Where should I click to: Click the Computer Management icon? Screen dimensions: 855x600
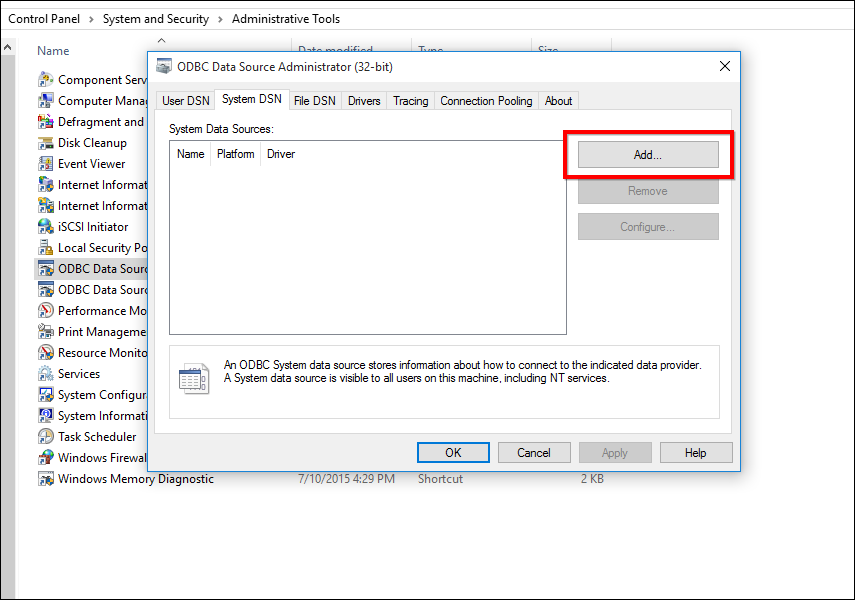pos(46,101)
